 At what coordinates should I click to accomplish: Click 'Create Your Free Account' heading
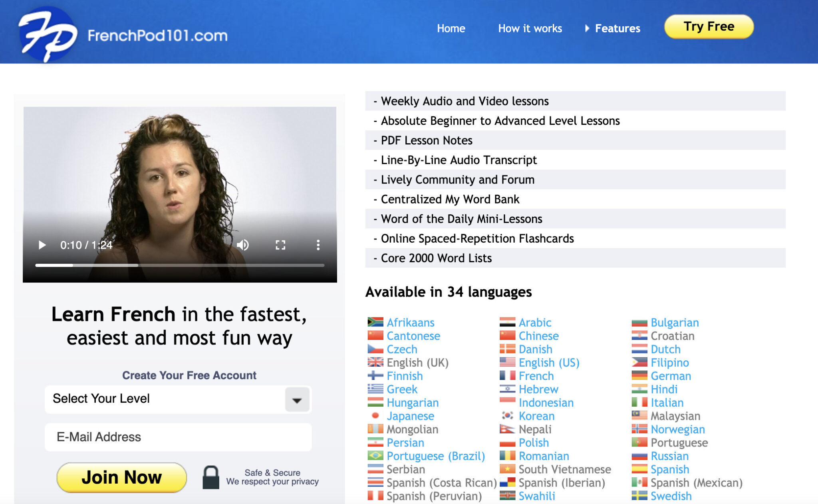(x=189, y=375)
